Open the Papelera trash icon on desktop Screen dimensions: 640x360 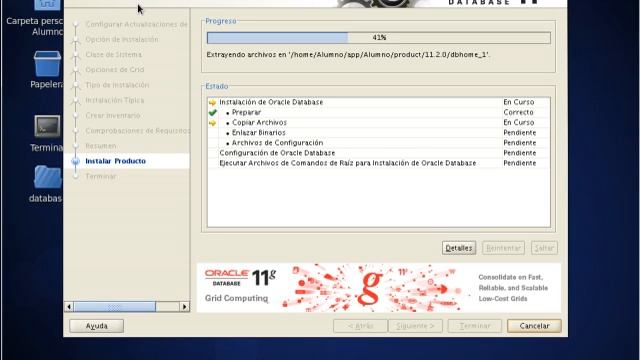pyautogui.click(x=47, y=64)
